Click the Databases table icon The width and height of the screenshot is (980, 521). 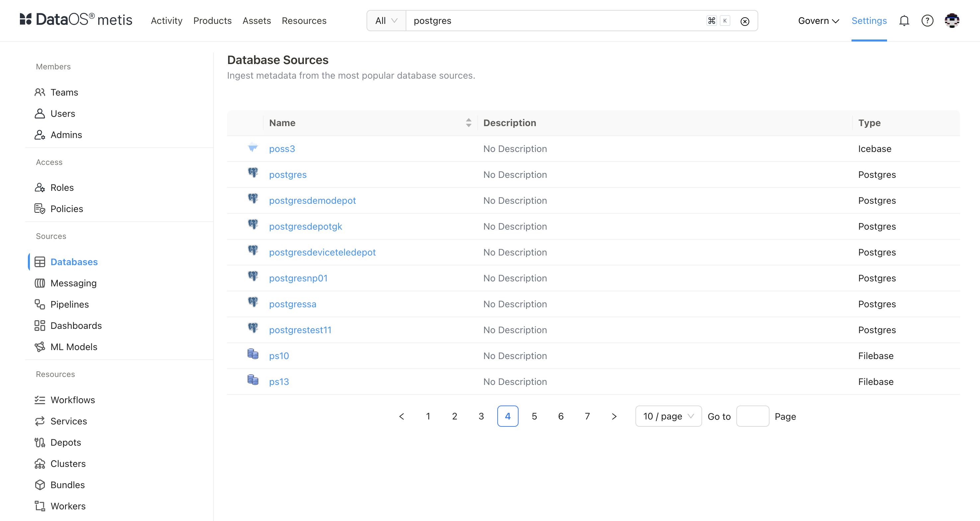40,262
